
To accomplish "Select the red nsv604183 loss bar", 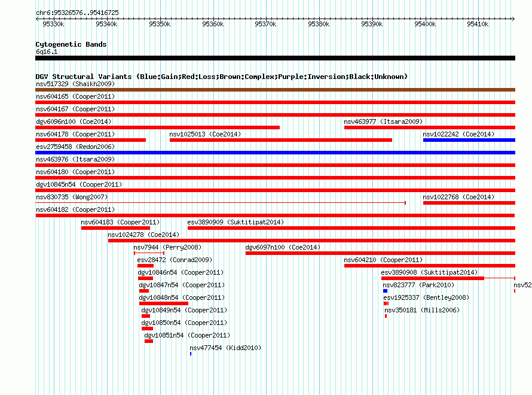I will 116,228.
